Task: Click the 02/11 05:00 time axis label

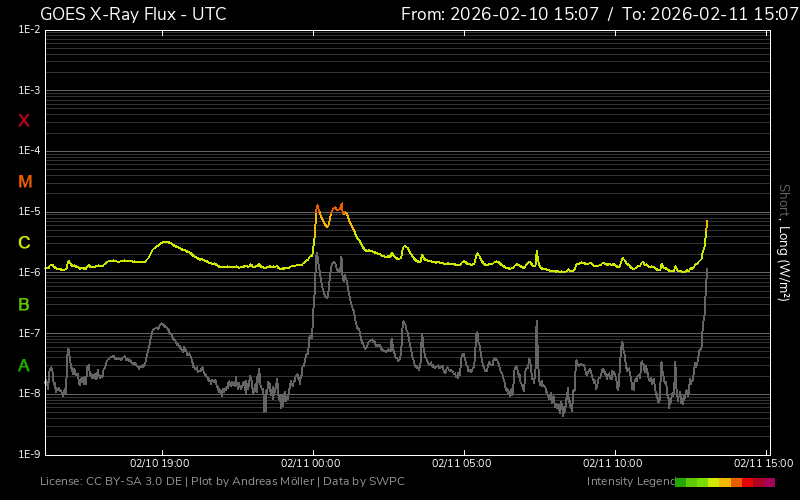Action: click(462, 463)
